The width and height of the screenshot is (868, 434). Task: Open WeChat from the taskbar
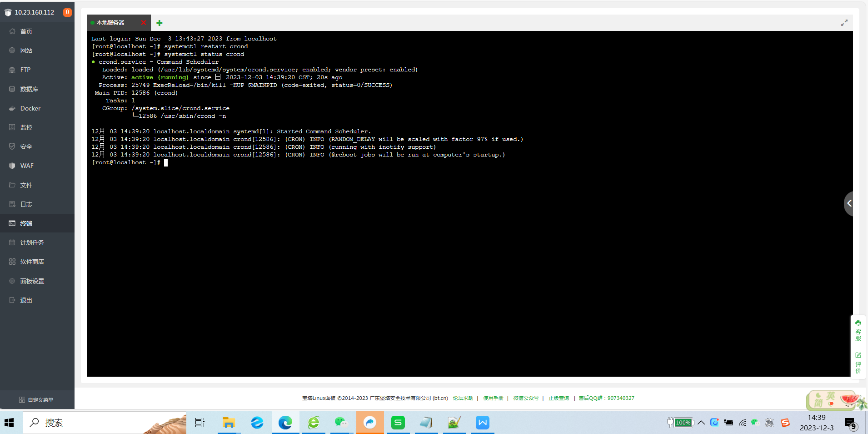(341, 423)
